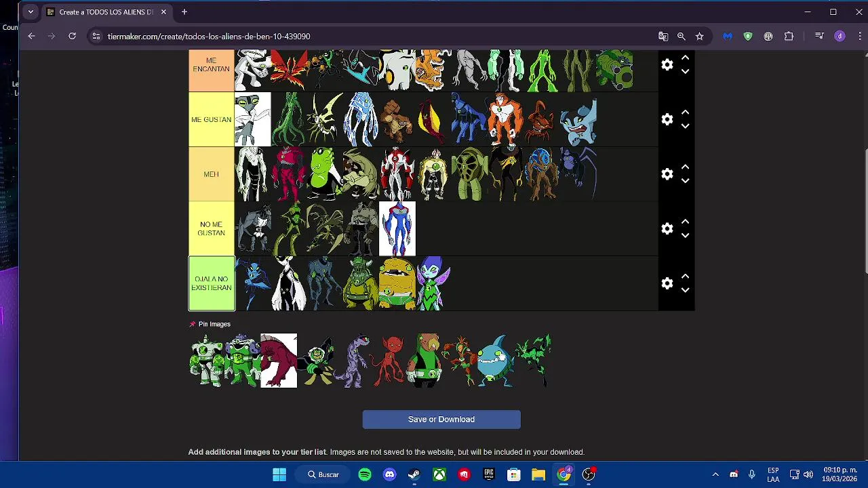The width and height of the screenshot is (868, 488).
Task: Click the Pin Images option
Action: coord(210,324)
